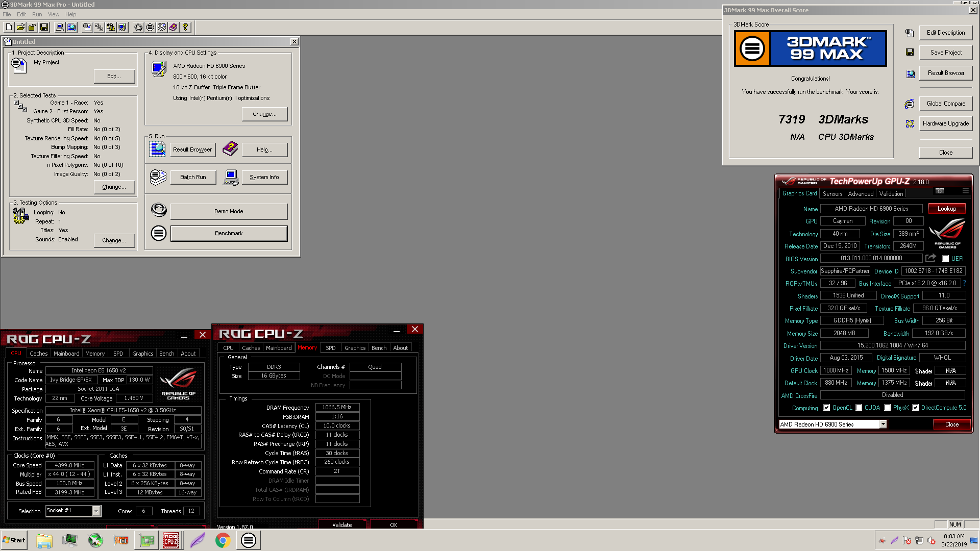
Task: Click the GPU-Z hamburger menu icon
Action: (966, 191)
